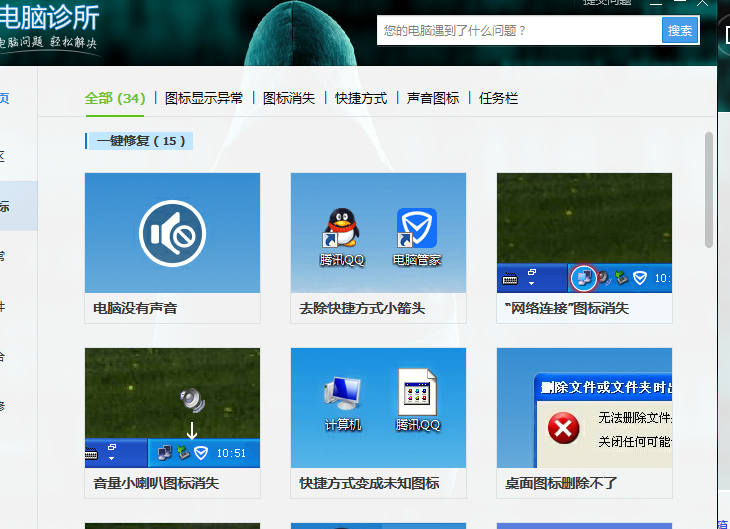Click the 一键修复 (15) section label
The height and width of the screenshot is (529, 730).
click(139, 141)
